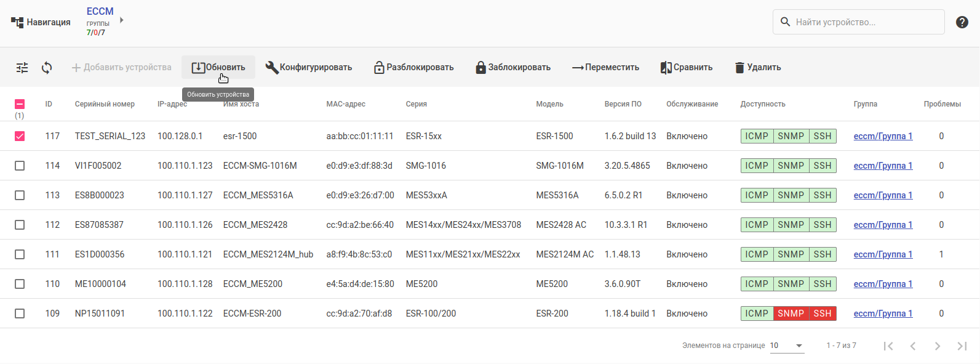Click the Delete trash can button

pos(758,68)
